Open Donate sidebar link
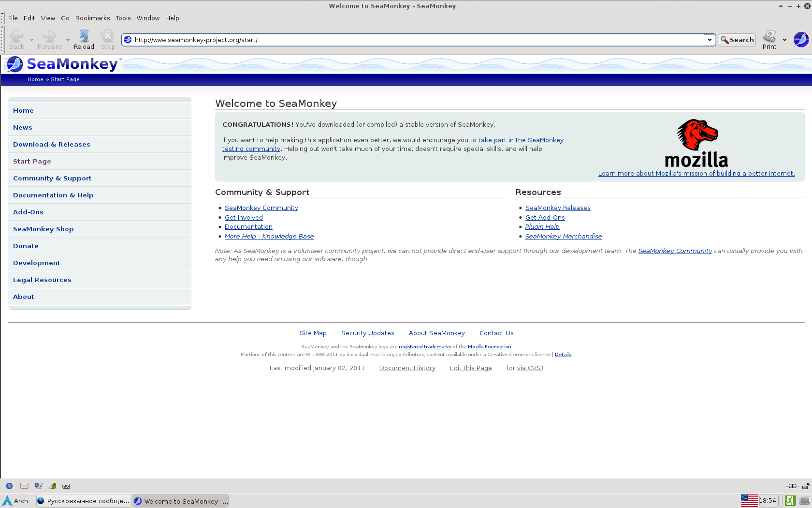Screen dimensions: 812x508 coord(100,246)
